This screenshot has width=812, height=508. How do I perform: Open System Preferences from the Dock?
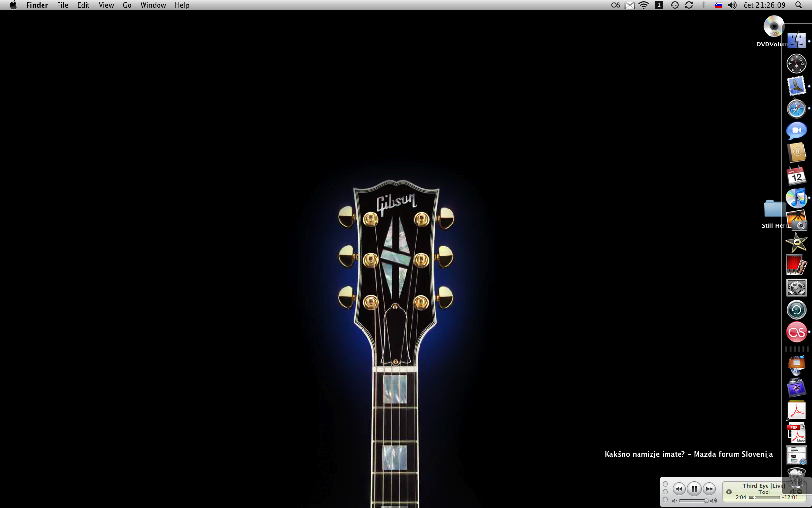click(x=797, y=287)
